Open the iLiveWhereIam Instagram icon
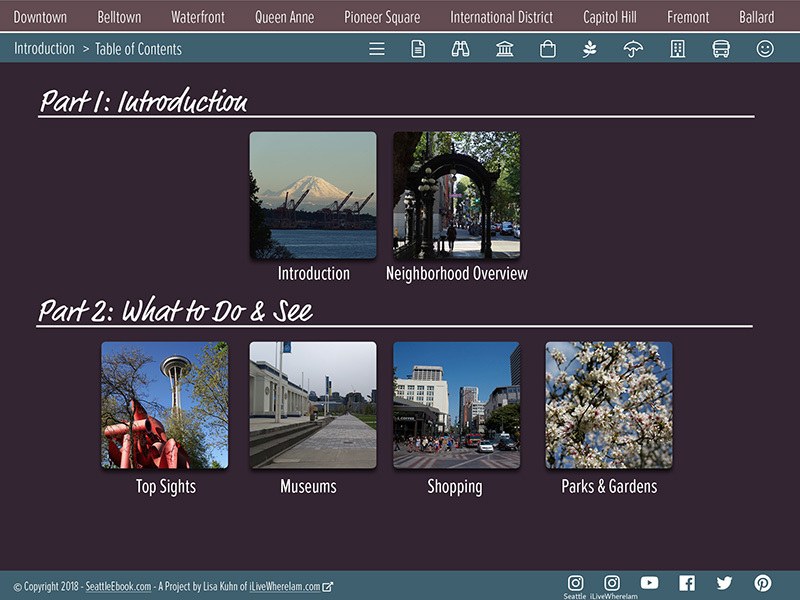The height and width of the screenshot is (600, 800). point(612,583)
